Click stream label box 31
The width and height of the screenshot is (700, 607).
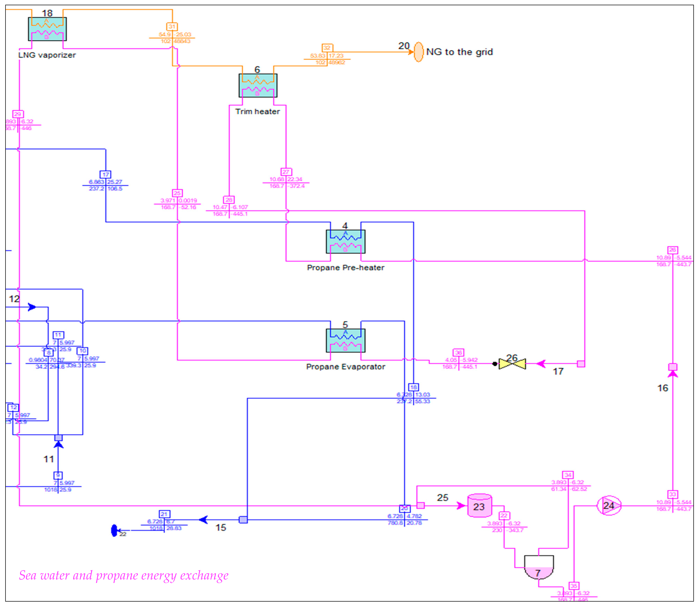click(172, 26)
